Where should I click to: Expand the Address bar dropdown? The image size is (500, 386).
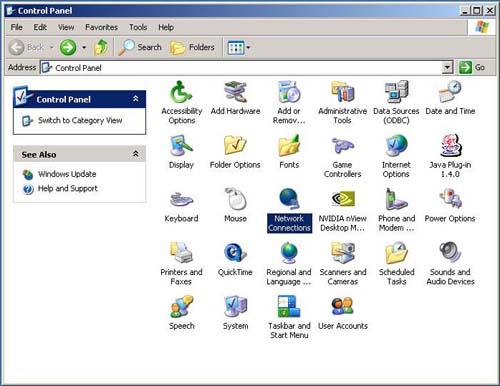click(448, 68)
